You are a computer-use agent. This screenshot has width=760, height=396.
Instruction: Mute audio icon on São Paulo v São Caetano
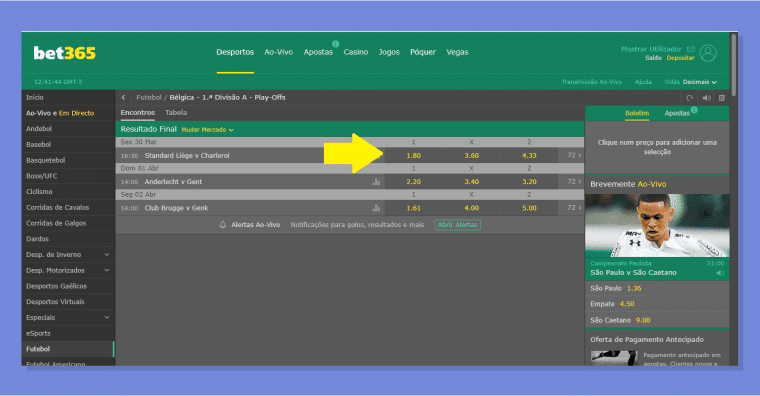(x=720, y=273)
